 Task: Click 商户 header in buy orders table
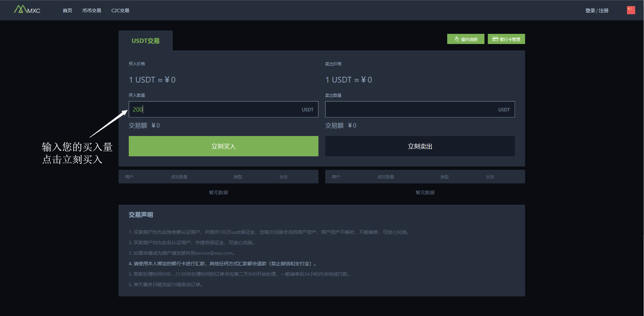point(129,177)
